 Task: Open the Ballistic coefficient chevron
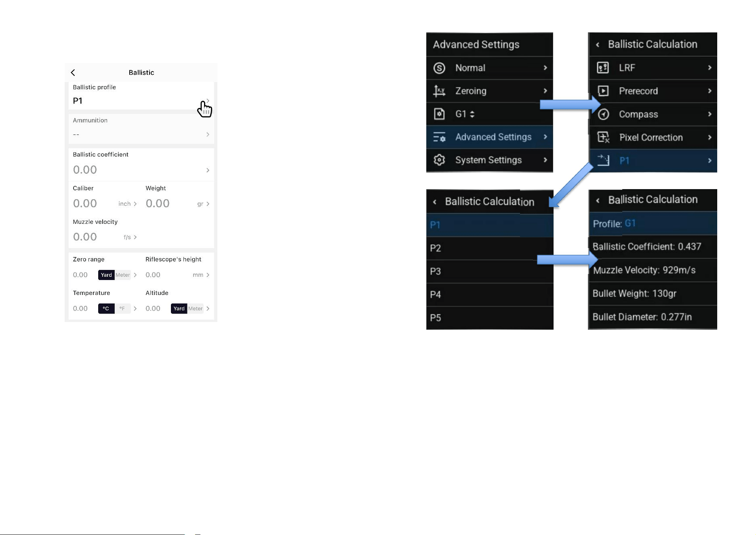(208, 170)
